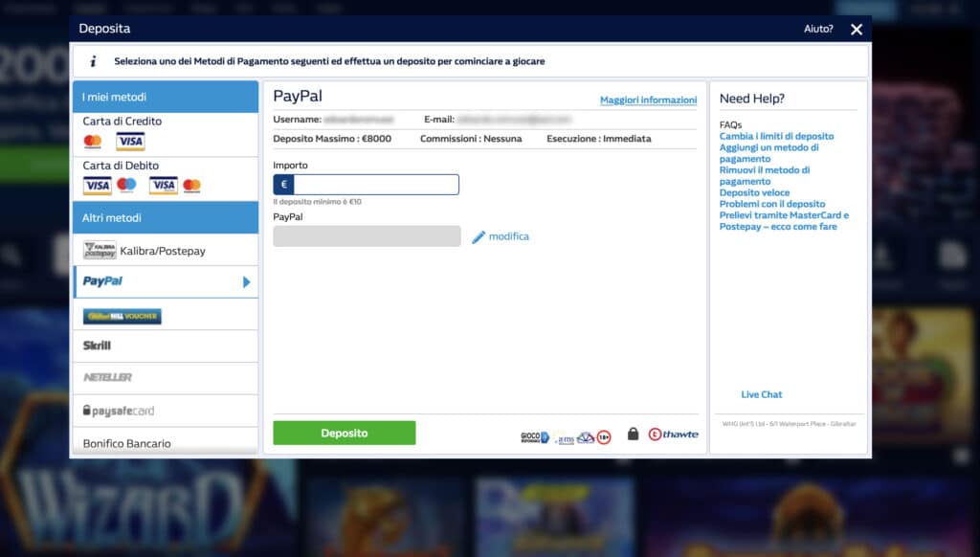Open Prelievi tramite MasterCard e Postepay FAQ
Image resolution: width=980 pixels, height=557 pixels.
coord(784,221)
